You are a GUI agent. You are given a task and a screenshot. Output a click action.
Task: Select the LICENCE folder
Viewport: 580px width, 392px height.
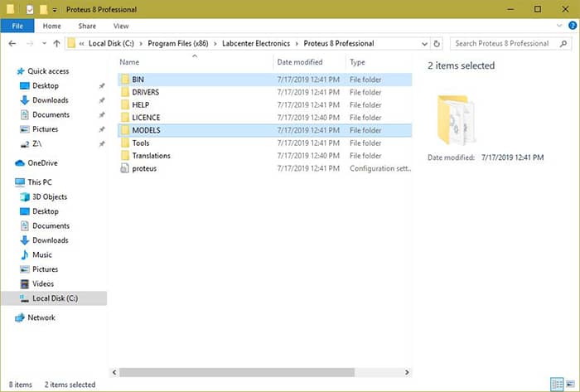point(265,118)
